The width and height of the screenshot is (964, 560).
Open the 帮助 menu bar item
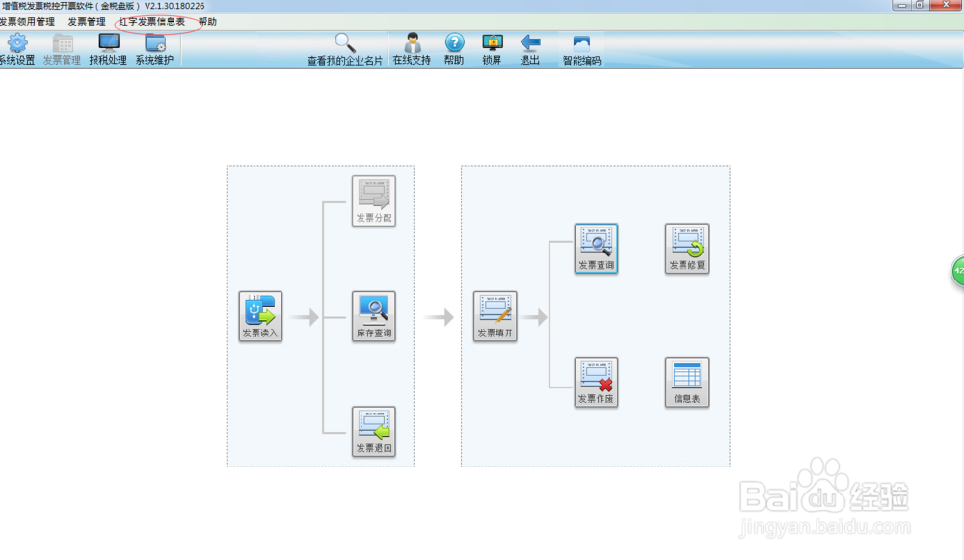(207, 21)
